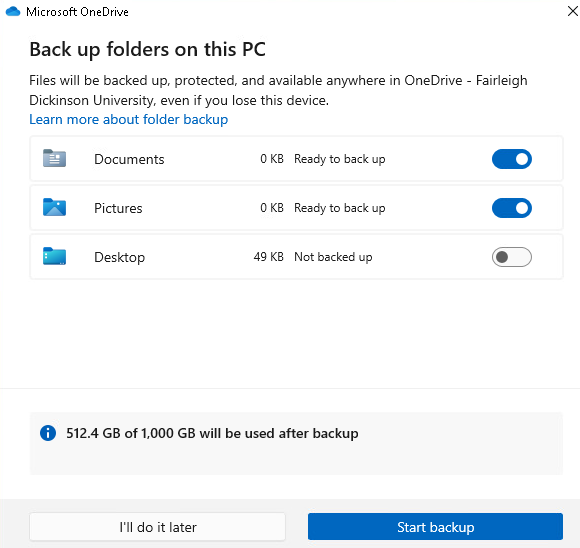Click the Pictures folder icon
Viewport: 580px width, 548px height.
[x=54, y=207]
